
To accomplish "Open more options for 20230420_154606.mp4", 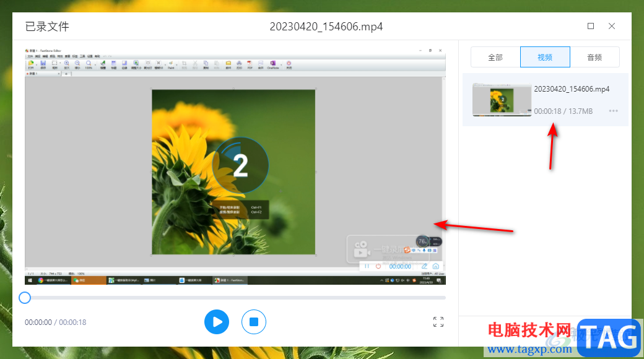I will click(613, 111).
